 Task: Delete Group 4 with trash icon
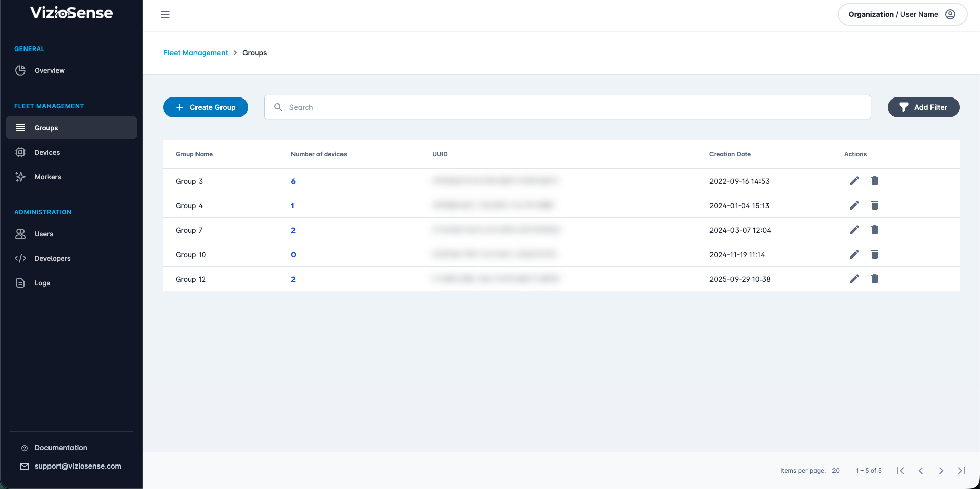pyautogui.click(x=875, y=205)
